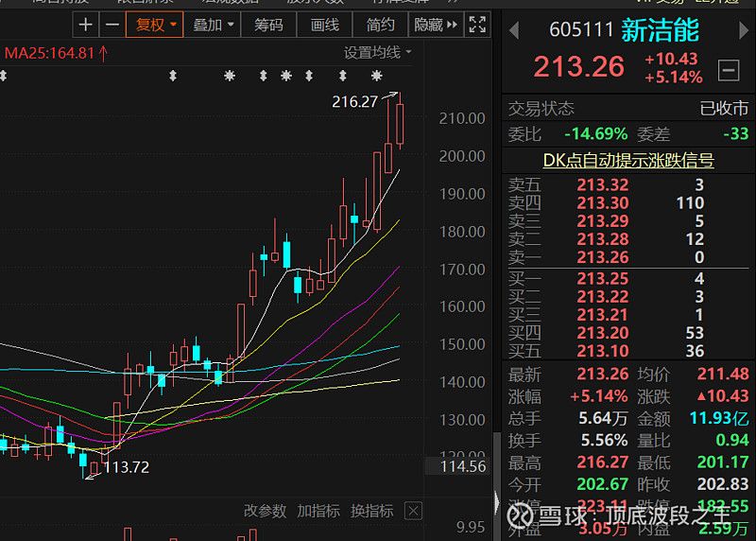Click the 筹码 toolbar button
This screenshot has width=756, height=541.
[x=268, y=25]
